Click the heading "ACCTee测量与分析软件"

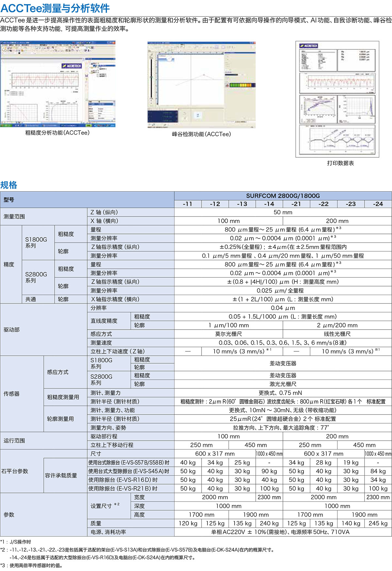tap(55, 8)
